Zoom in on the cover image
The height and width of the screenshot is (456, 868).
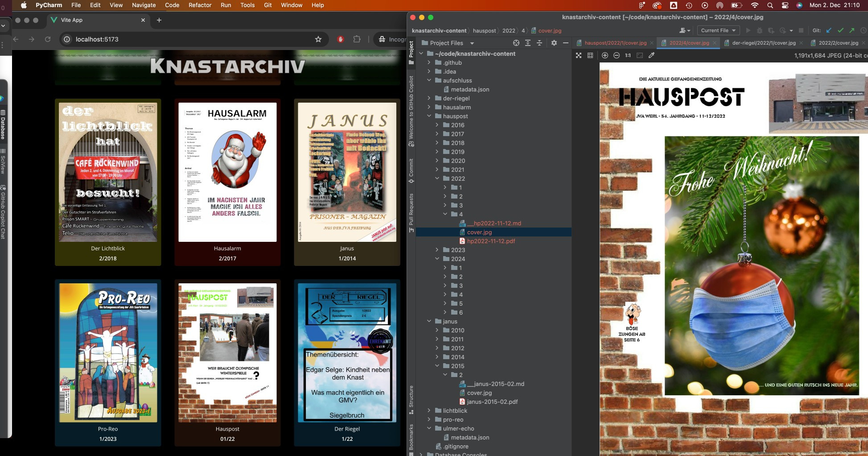point(605,55)
